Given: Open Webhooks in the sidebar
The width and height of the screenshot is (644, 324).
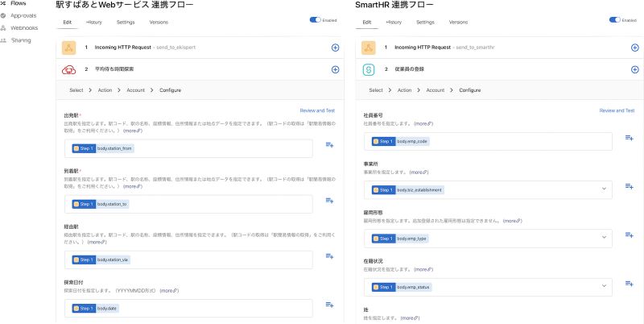Looking at the screenshot, I should [x=24, y=28].
